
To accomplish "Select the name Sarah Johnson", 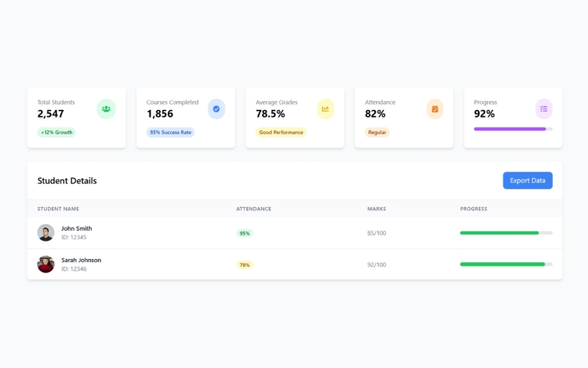I will coord(81,260).
